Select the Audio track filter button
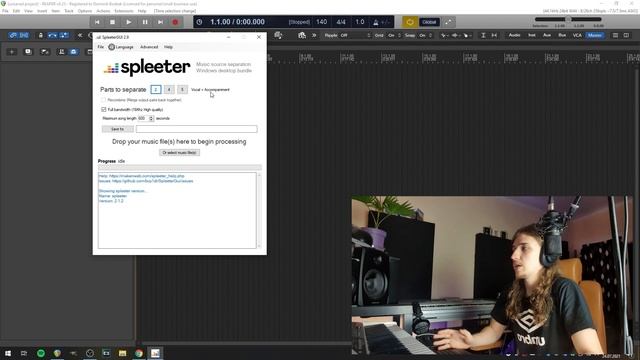Viewport: 640px width, 360px height. (x=514, y=36)
